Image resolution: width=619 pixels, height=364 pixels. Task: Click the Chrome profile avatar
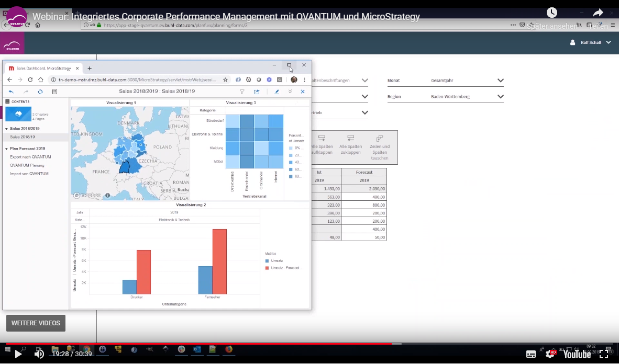point(294,79)
